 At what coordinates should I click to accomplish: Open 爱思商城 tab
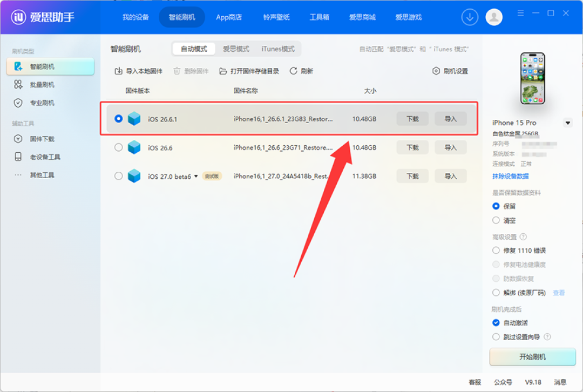[362, 17]
